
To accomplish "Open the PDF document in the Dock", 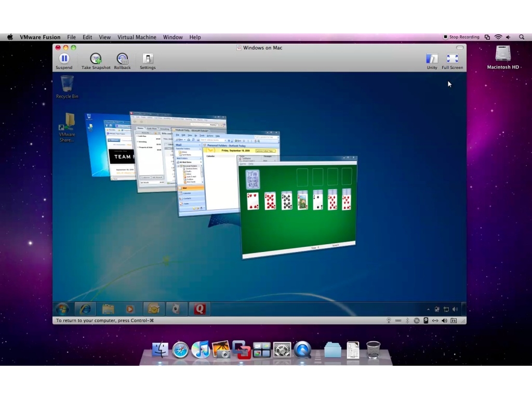I will click(353, 350).
